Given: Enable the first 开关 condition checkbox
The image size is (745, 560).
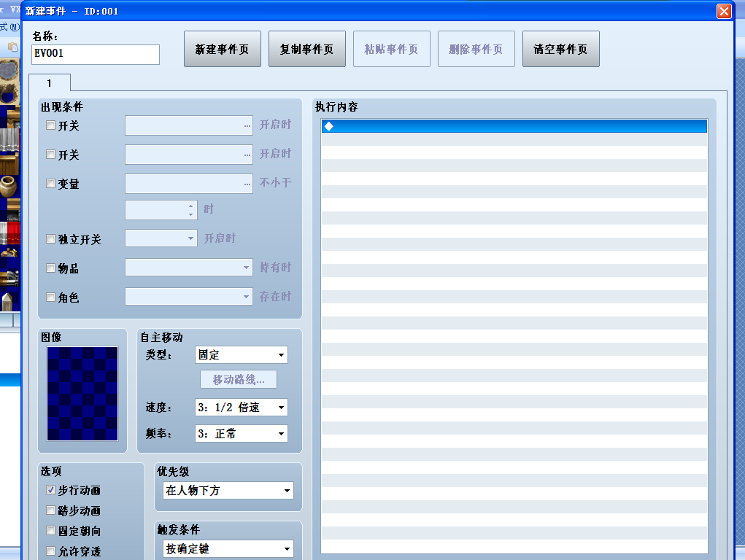Looking at the screenshot, I should (51, 125).
